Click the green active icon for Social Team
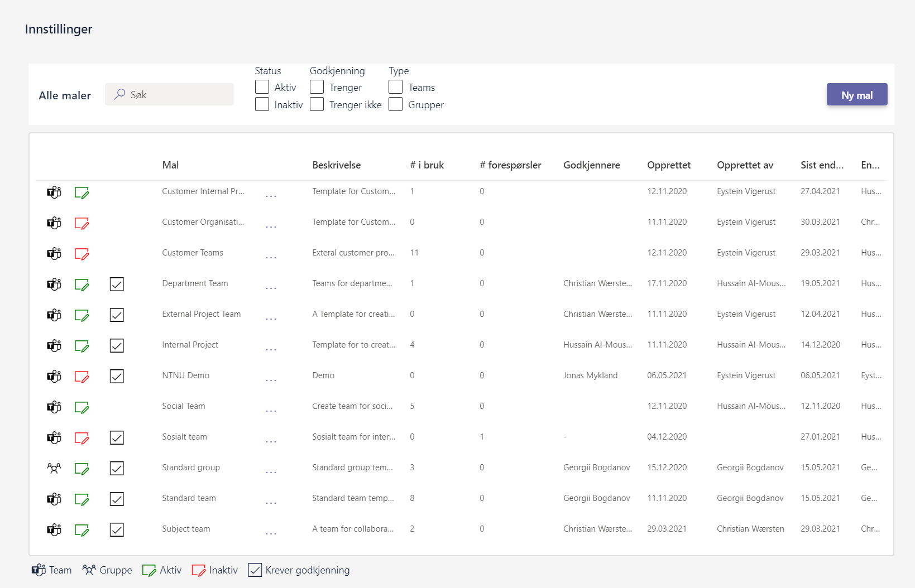Screen dimensions: 915x588 pos(82,407)
